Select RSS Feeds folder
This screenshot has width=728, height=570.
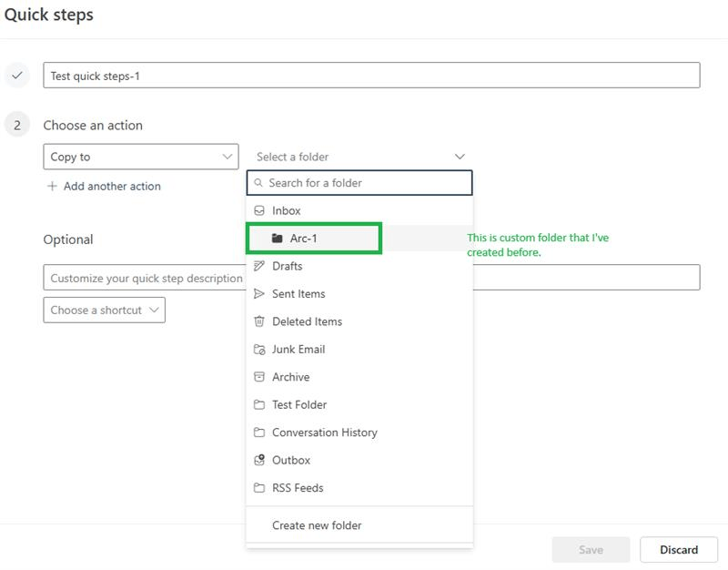pos(298,488)
